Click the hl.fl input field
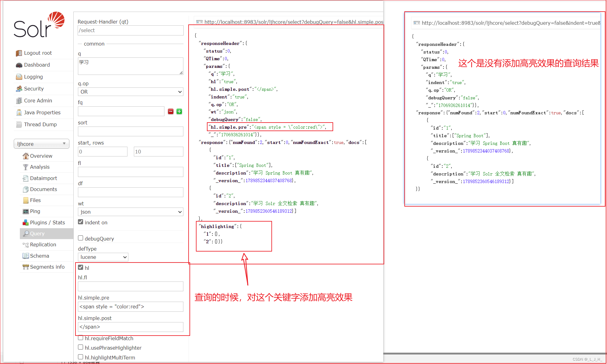This screenshot has height=364, width=607. [131, 286]
